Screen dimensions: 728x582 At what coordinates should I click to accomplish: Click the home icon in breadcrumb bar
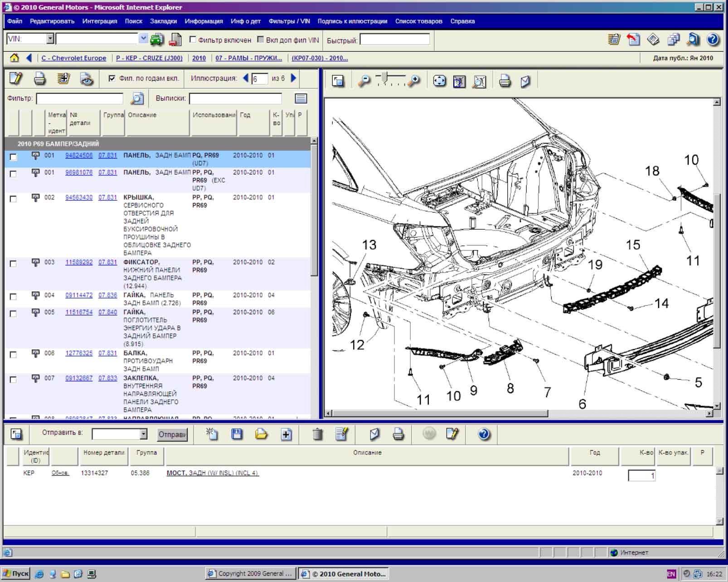(x=15, y=58)
